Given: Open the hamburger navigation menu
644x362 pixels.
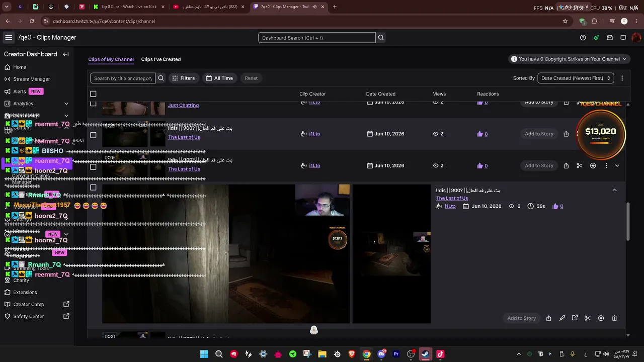Looking at the screenshot, I should (9, 38).
